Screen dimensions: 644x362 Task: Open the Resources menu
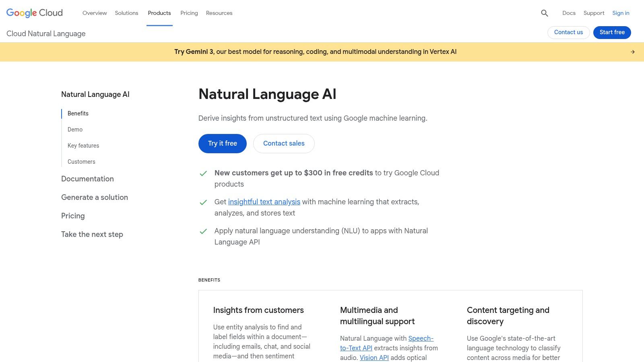(219, 13)
